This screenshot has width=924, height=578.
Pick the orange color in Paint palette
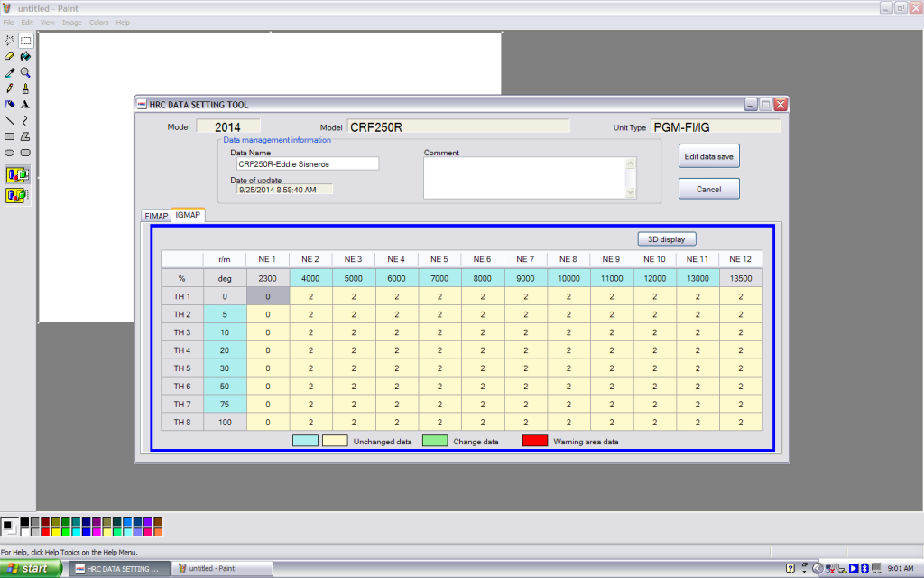pyautogui.click(x=158, y=532)
